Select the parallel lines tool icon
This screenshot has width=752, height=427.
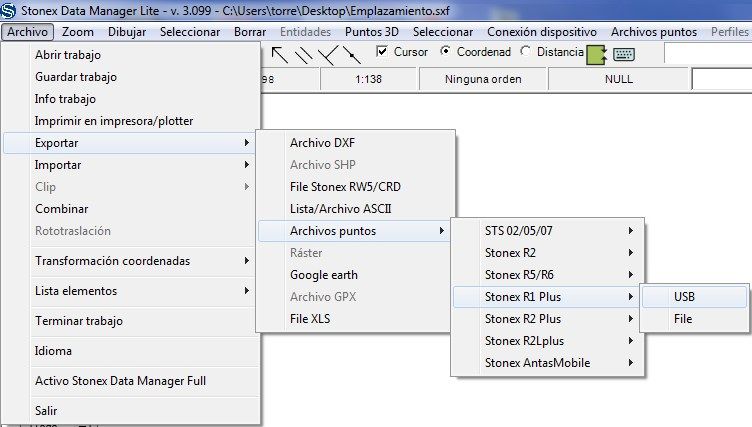[x=303, y=55]
